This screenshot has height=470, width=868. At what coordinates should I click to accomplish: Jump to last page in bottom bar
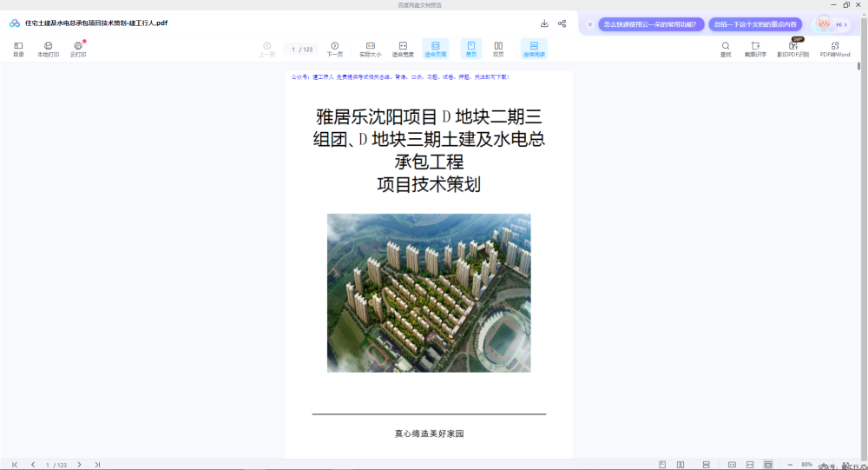tap(97, 465)
